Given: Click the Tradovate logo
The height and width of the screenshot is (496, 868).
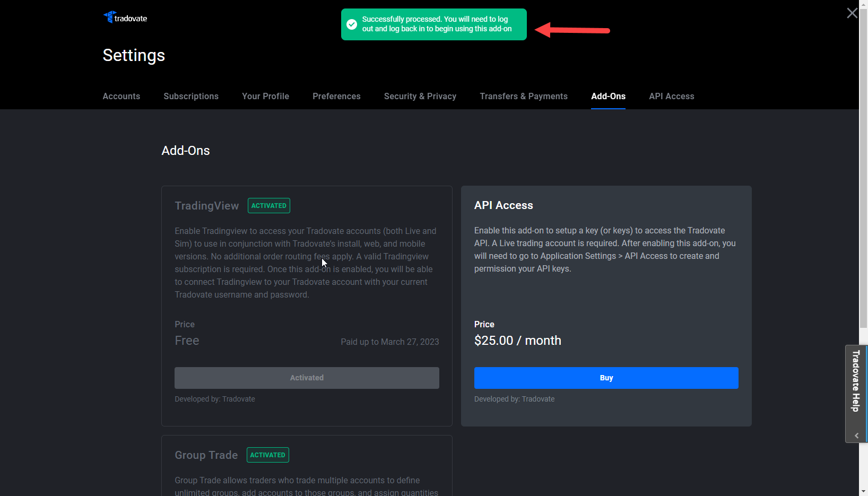Looking at the screenshot, I should pos(125,18).
